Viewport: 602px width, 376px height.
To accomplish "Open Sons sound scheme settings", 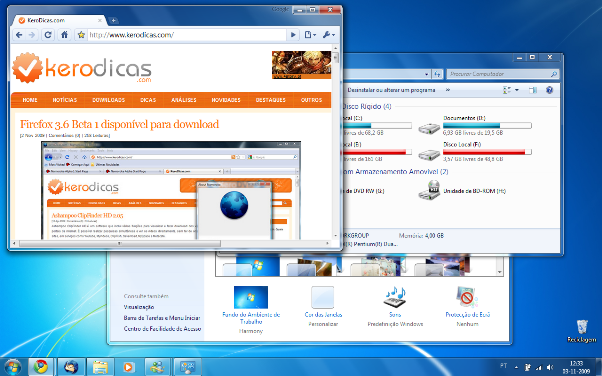I will coord(395,306).
